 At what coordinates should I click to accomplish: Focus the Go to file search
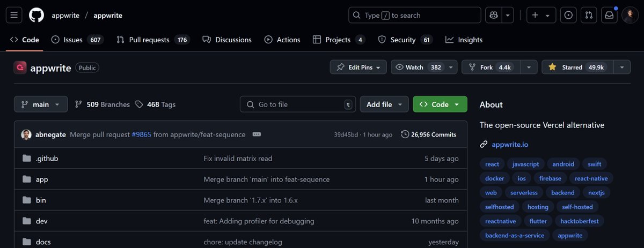pyautogui.click(x=298, y=104)
